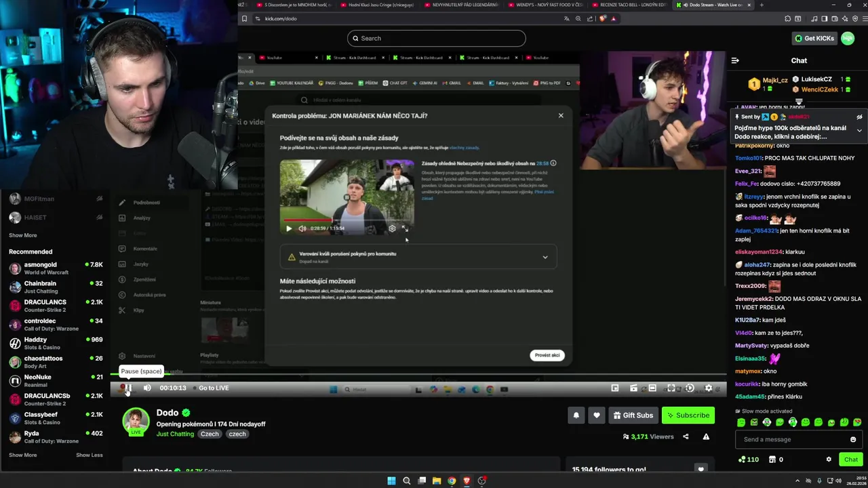This screenshot has width=868, height=488.
Task: Open picture-in-picture mini player
Action: tap(615, 388)
